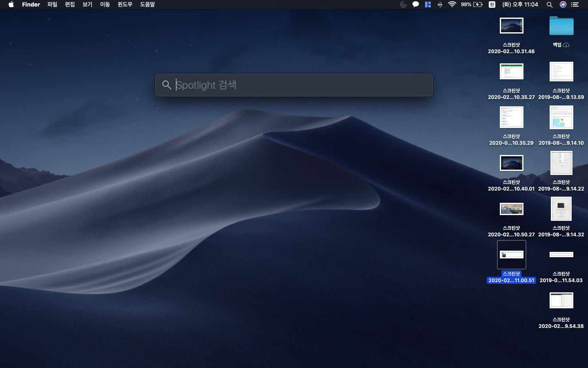Click the magnifier icon in Spotlight bar

click(x=167, y=85)
